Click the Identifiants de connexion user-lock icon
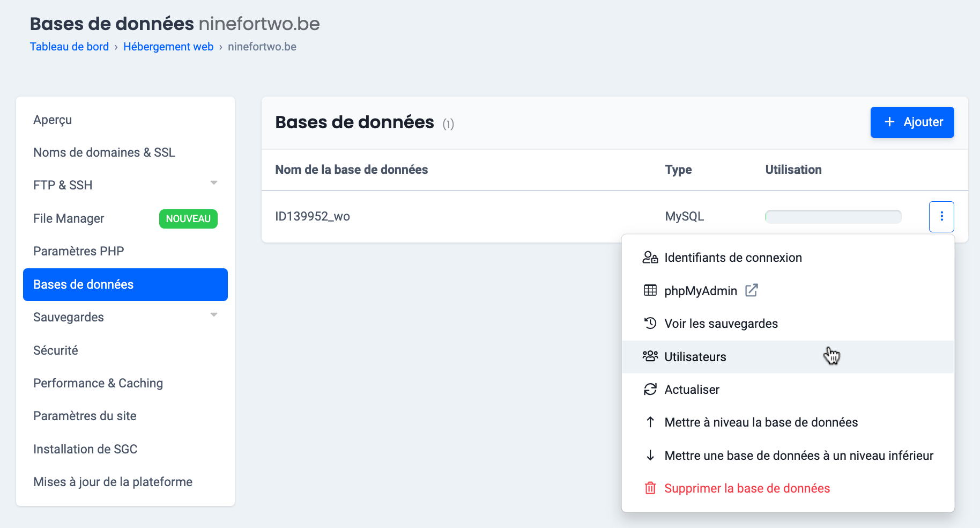The height and width of the screenshot is (528, 980). [650, 258]
